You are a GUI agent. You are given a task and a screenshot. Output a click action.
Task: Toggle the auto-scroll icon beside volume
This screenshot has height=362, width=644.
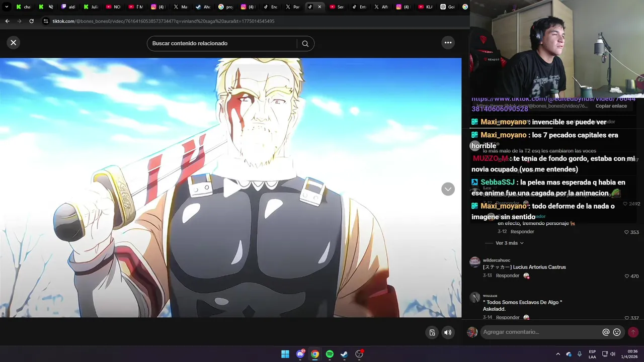click(x=432, y=332)
